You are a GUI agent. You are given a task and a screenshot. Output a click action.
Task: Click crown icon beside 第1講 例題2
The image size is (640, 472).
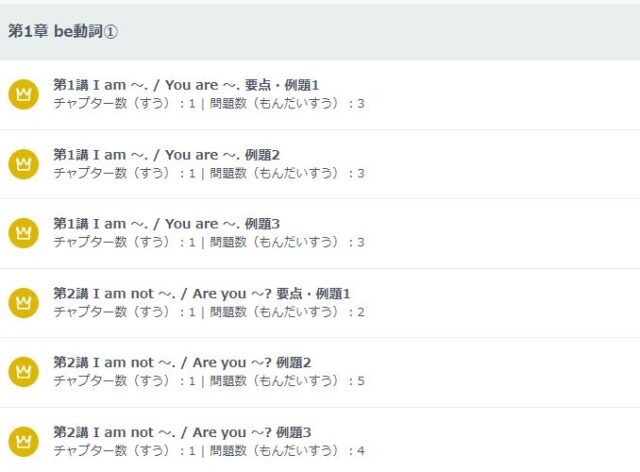pyautogui.click(x=23, y=163)
